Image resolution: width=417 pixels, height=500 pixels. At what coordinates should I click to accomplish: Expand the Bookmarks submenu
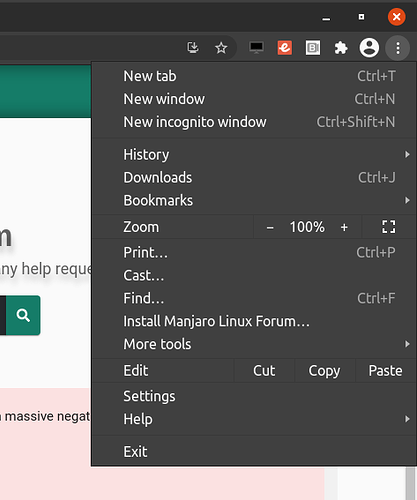[254, 201]
